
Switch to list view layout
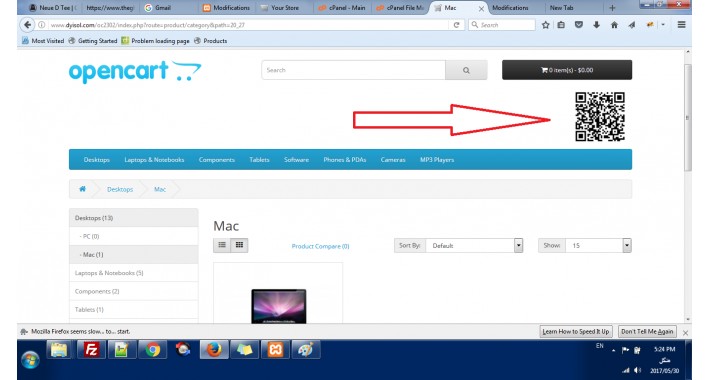[222, 245]
